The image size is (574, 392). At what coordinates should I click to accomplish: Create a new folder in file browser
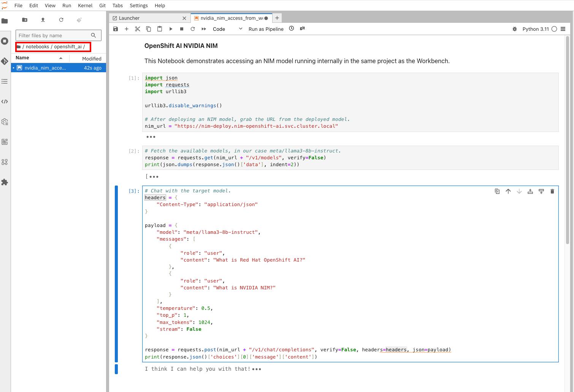click(x=25, y=20)
